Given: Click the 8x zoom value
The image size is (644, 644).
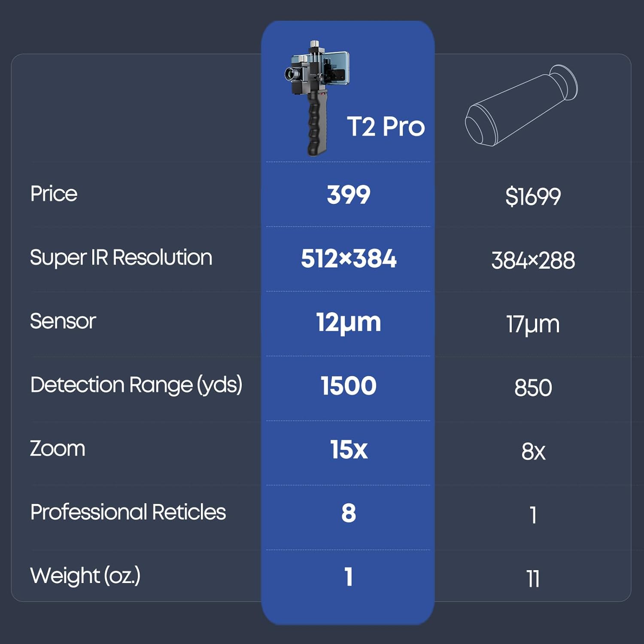Looking at the screenshot, I should (x=533, y=452).
